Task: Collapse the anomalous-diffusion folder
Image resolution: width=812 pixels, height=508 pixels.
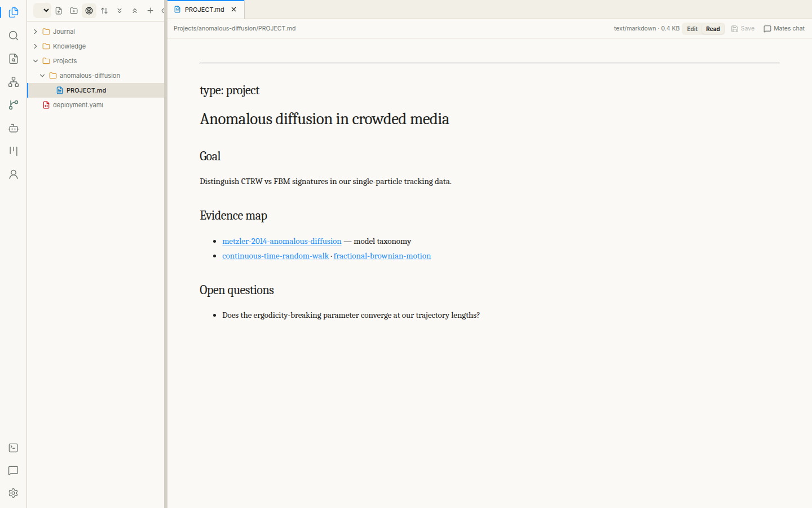Action: click(x=96, y=76)
